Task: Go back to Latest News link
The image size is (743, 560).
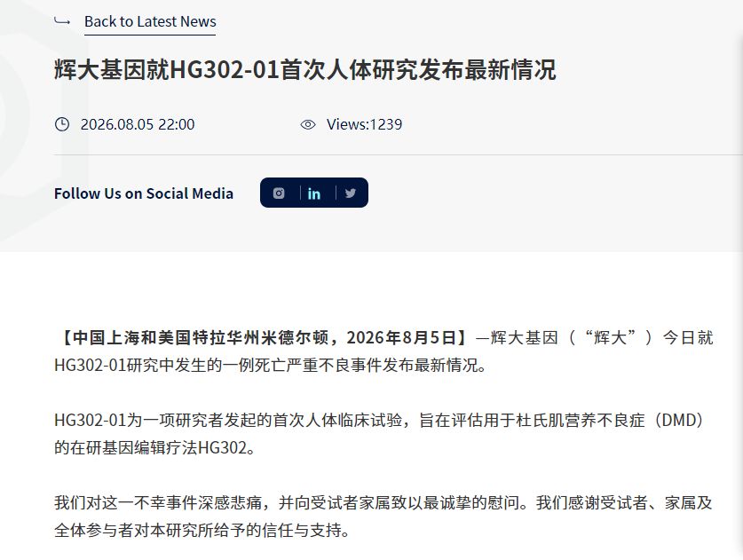Action: (x=150, y=21)
